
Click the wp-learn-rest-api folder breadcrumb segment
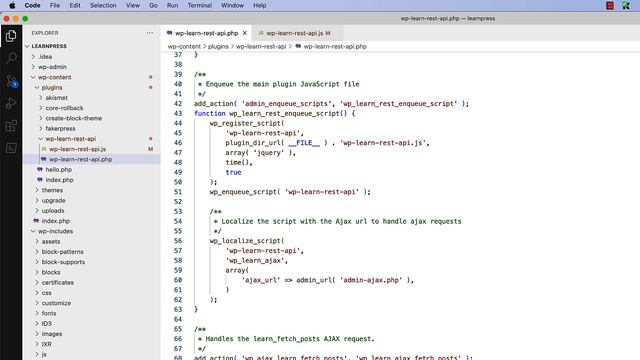tap(261, 47)
